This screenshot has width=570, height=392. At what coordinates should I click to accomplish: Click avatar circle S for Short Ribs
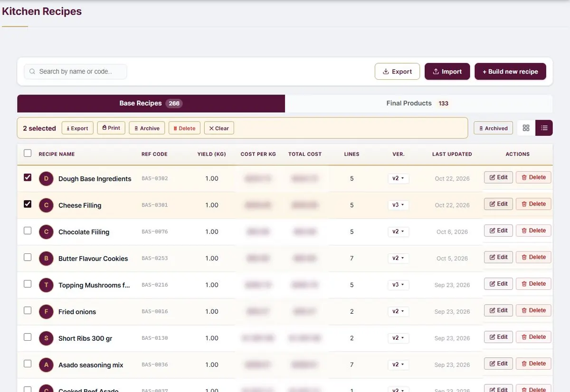click(x=46, y=338)
